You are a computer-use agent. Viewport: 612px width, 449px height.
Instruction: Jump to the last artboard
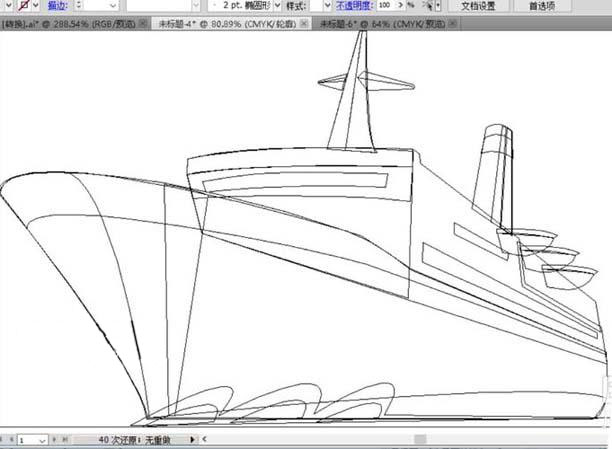65,440
